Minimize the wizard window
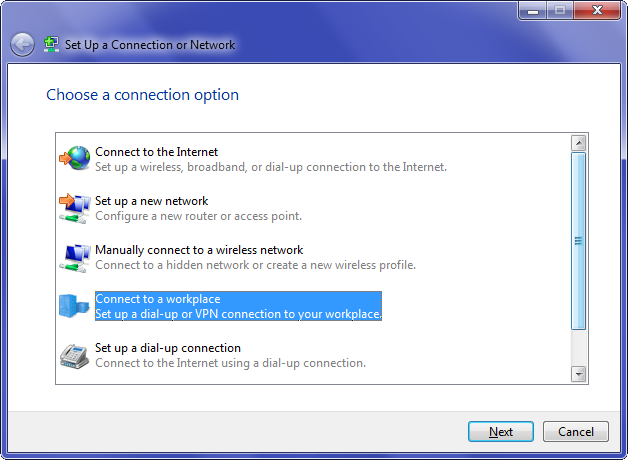Image resolution: width=628 pixels, height=460 pixels. pyautogui.click(x=530, y=10)
